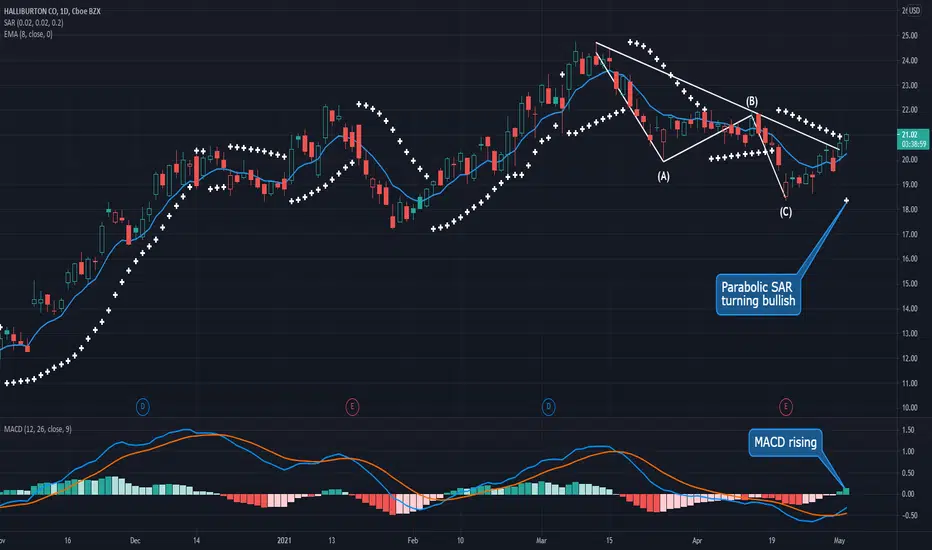Click the dividend 'D' marker near Dec
The height and width of the screenshot is (550, 932).
tap(143, 407)
